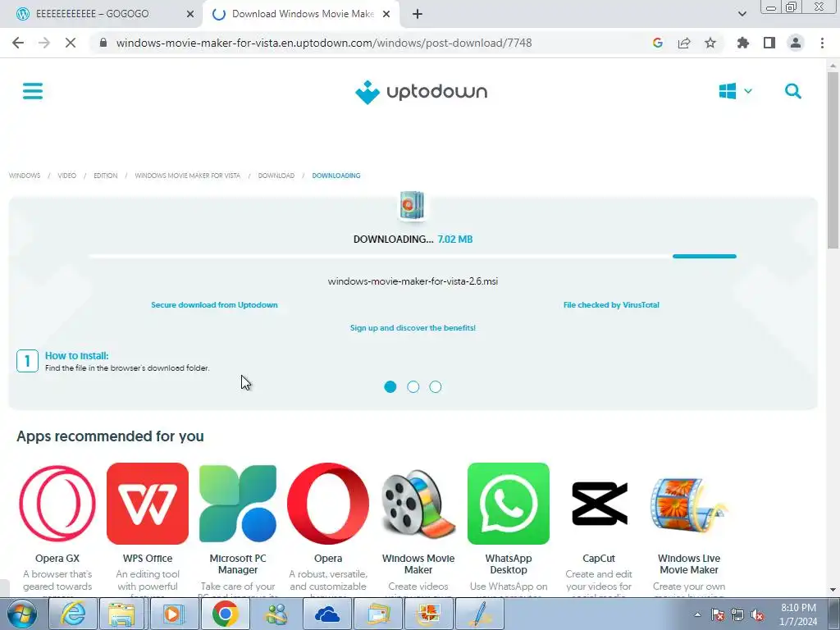Switch to the EEEEEEEEEEEE – GOGOGO tab
Viewport: 840px width, 630px height.
[102, 14]
